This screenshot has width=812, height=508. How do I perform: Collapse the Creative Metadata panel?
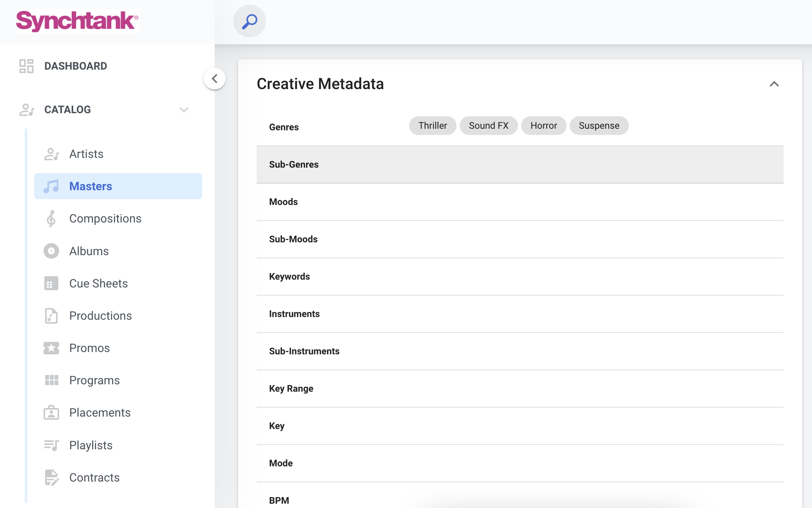(x=774, y=84)
